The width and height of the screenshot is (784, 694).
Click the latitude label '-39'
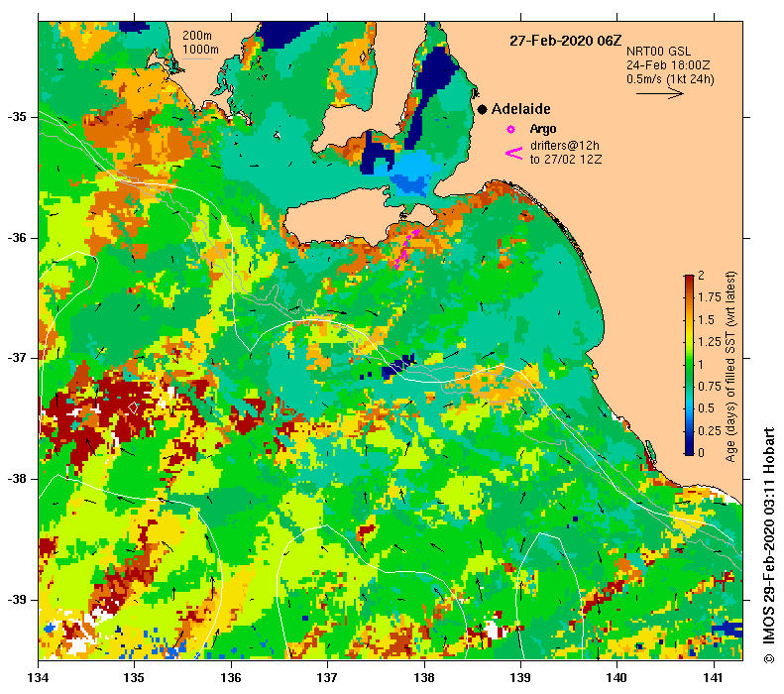pyautogui.click(x=16, y=600)
